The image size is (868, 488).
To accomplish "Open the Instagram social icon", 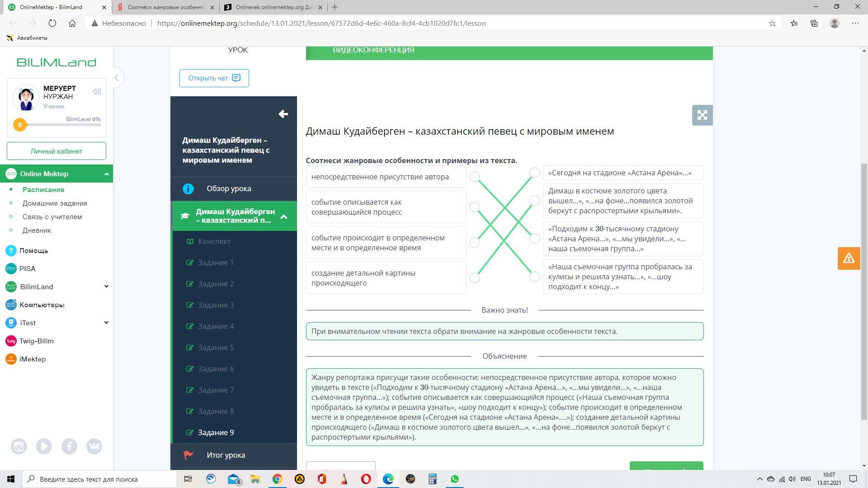I will (x=19, y=446).
